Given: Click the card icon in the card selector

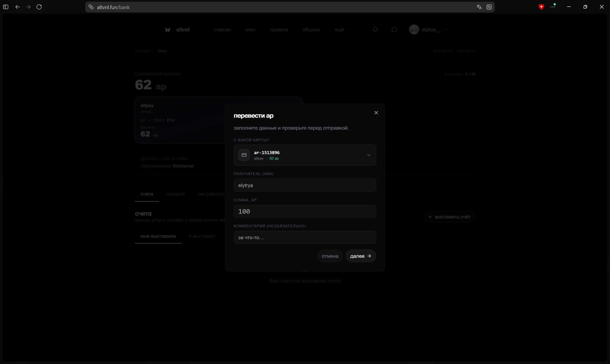Looking at the screenshot, I should click(x=244, y=155).
